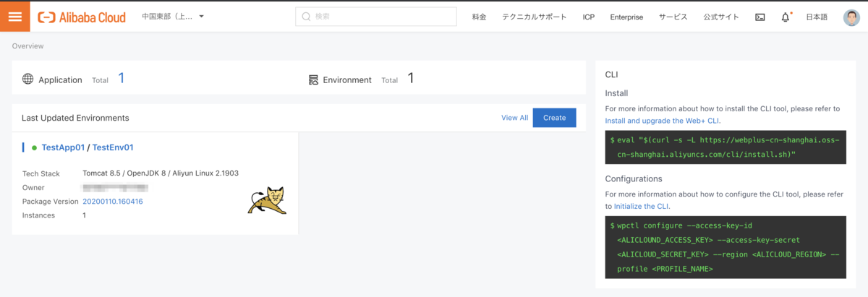Click the Instances row label
This screenshot has width=868, height=297.
39,215
